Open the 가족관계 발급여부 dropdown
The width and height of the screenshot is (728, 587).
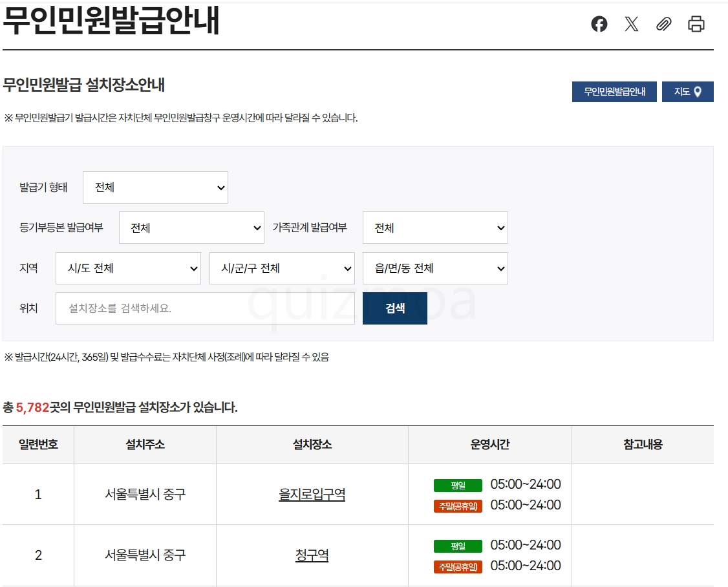(436, 228)
